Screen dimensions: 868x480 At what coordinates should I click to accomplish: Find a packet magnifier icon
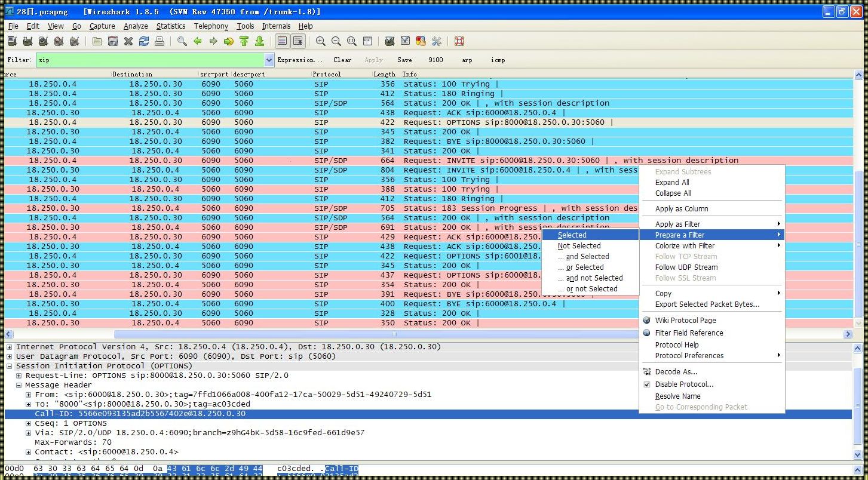pyautogui.click(x=182, y=41)
